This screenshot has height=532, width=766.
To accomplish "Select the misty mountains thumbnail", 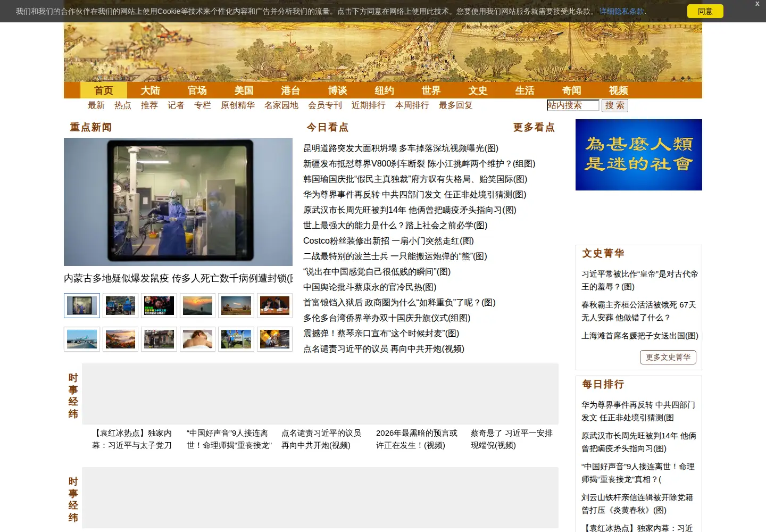I will [x=120, y=339].
